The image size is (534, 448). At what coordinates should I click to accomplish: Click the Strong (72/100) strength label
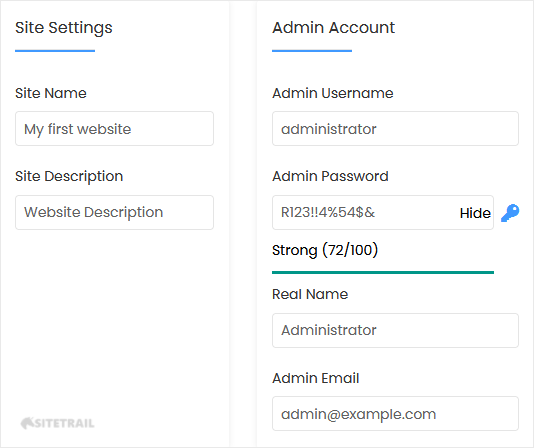(325, 250)
